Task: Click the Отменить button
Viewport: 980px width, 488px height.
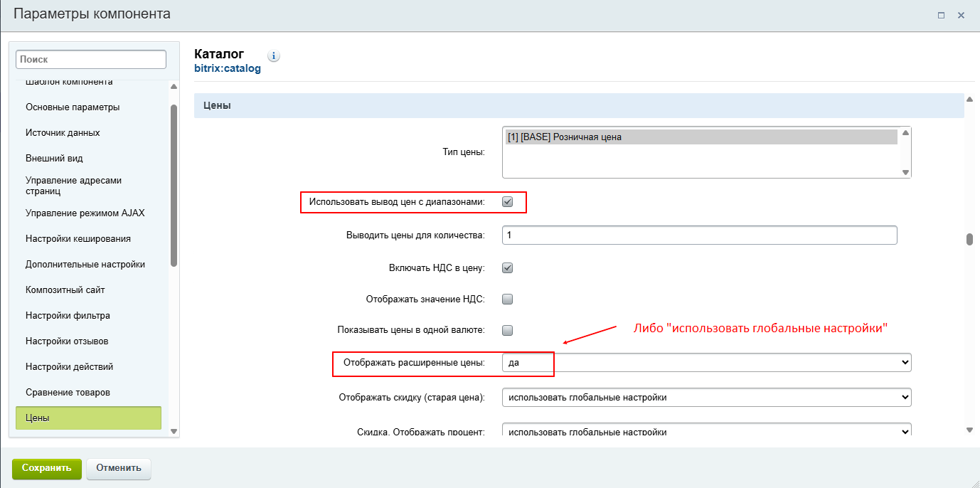Action: pyautogui.click(x=118, y=468)
